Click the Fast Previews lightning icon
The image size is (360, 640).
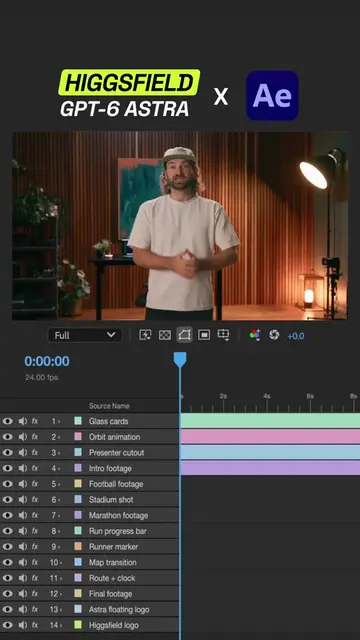coord(145,335)
